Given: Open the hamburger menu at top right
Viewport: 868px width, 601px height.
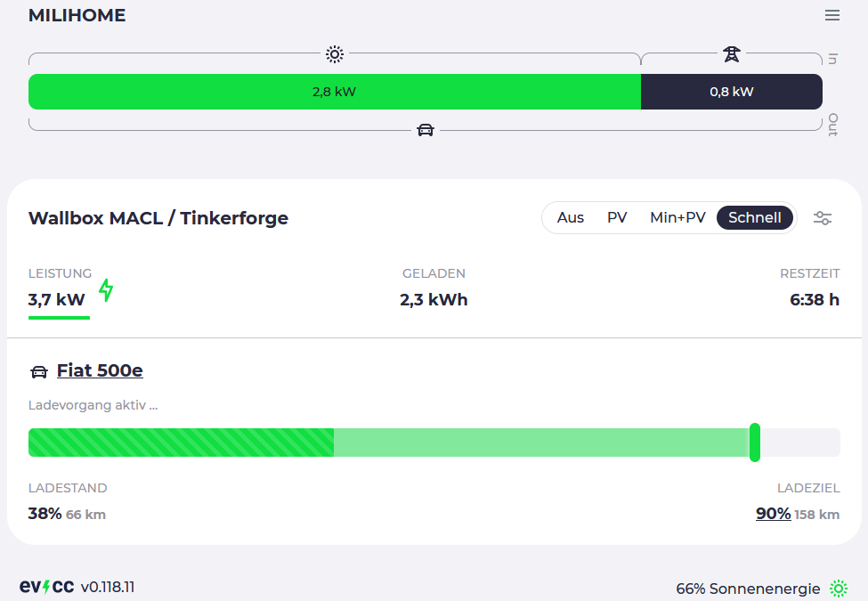Looking at the screenshot, I should pyautogui.click(x=832, y=15).
